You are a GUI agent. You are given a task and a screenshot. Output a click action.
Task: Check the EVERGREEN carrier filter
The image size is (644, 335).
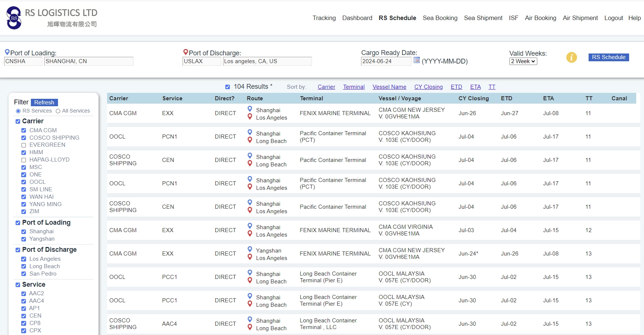tap(24, 145)
